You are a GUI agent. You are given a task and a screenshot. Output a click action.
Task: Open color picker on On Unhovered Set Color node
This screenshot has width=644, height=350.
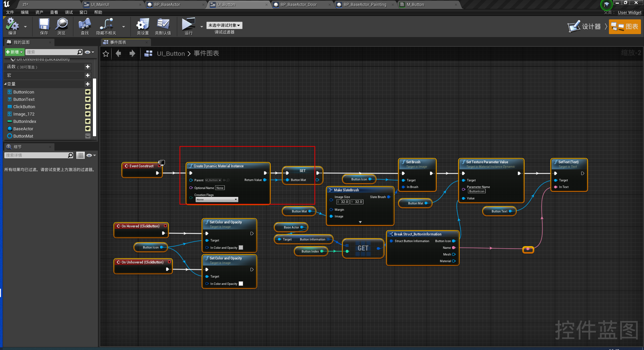point(241,284)
